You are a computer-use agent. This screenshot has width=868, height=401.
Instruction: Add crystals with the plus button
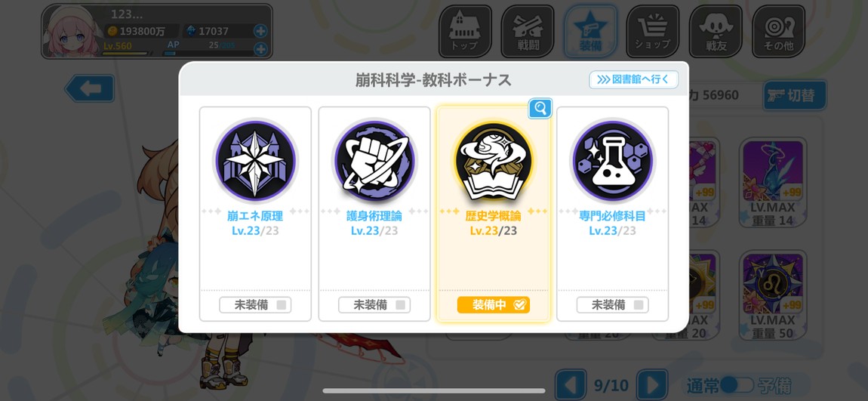coord(260,31)
